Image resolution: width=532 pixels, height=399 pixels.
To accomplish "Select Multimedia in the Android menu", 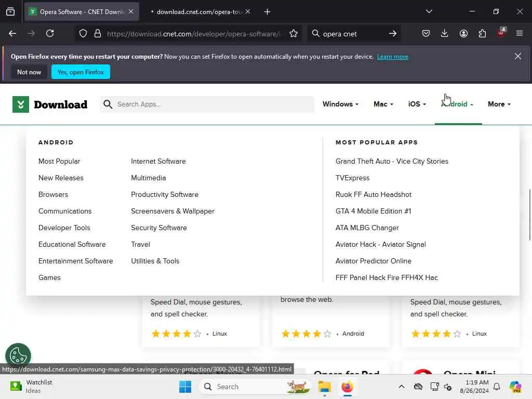I will pyautogui.click(x=149, y=178).
